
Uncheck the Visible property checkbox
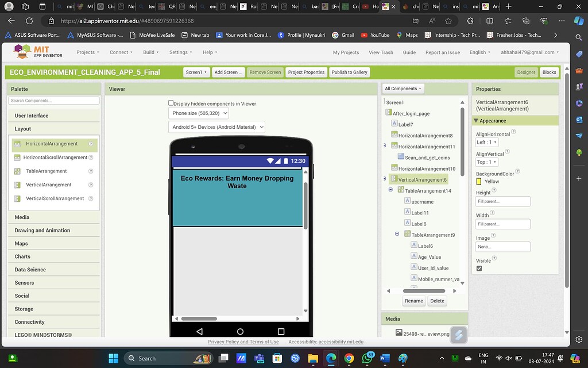(479, 268)
